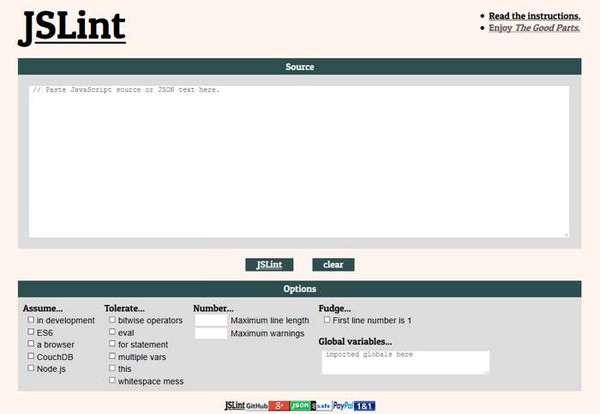
Task: Click the small JSLint logo in the footer
Action: [x=235, y=406]
